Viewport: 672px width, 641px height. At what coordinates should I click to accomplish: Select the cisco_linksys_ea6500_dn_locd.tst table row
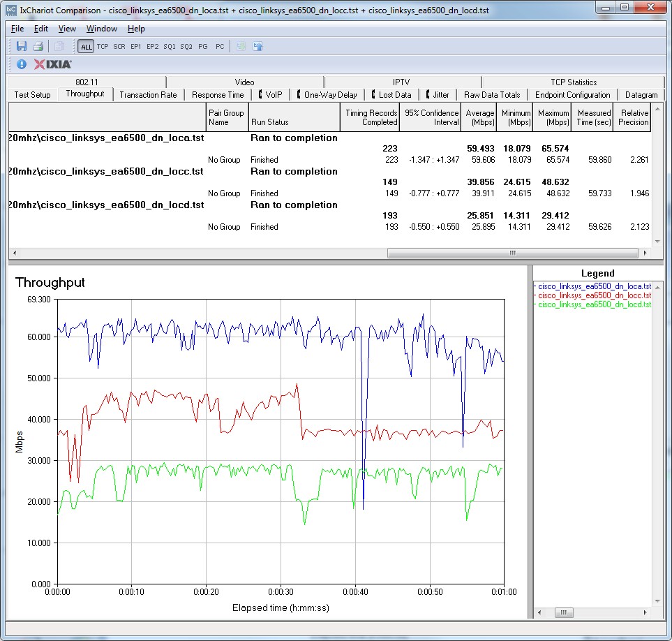[329, 205]
